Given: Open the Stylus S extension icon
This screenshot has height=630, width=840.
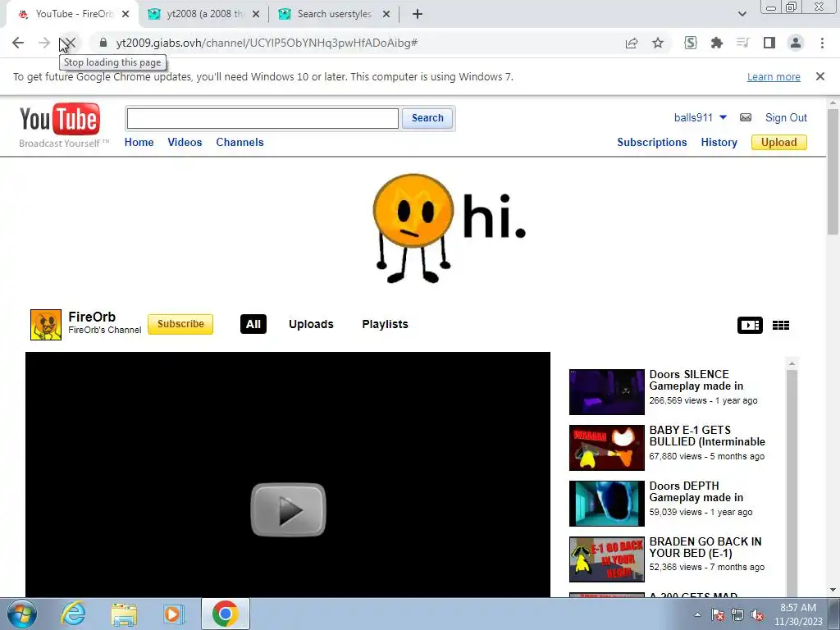Looking at the screenshot, I should coord(691,43).
